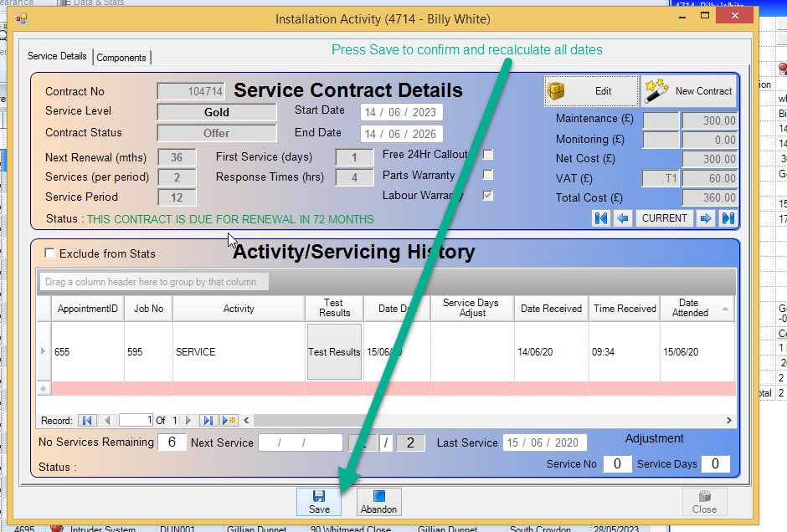The image size is (787, 532).
Task: Click Contract No field 104714
Action: click(191, 91)
